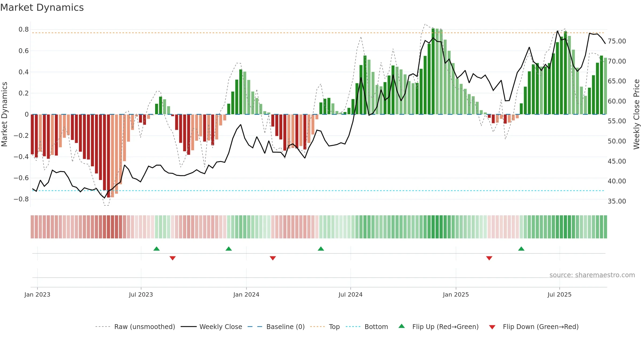Select the flip-down marker in late Aug 2023
Viewport: 644px width, 362px height.
coord(173,258)
